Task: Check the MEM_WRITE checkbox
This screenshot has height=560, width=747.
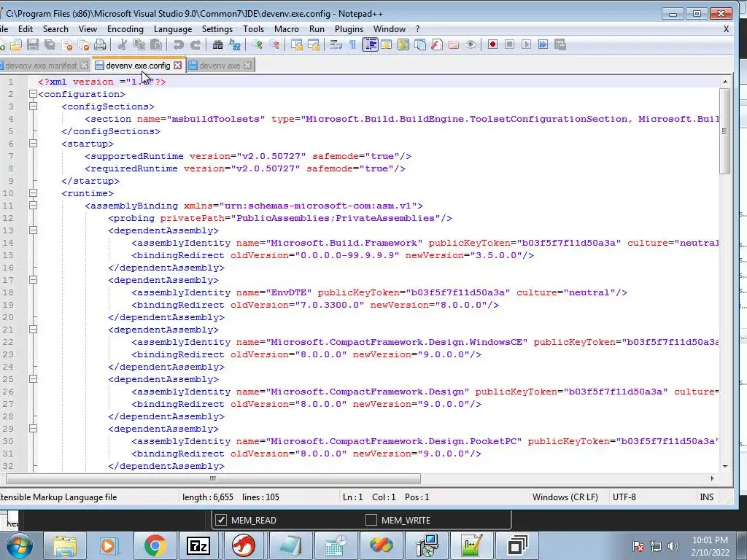Action: pyautogui.click(x=371, y=520)
